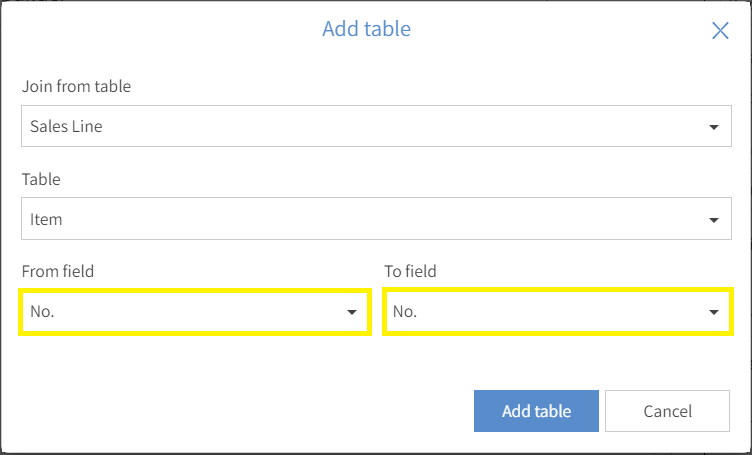752x455 pixels.
Task: Open the Join from table dropdown
Action: tap(376, 126)
